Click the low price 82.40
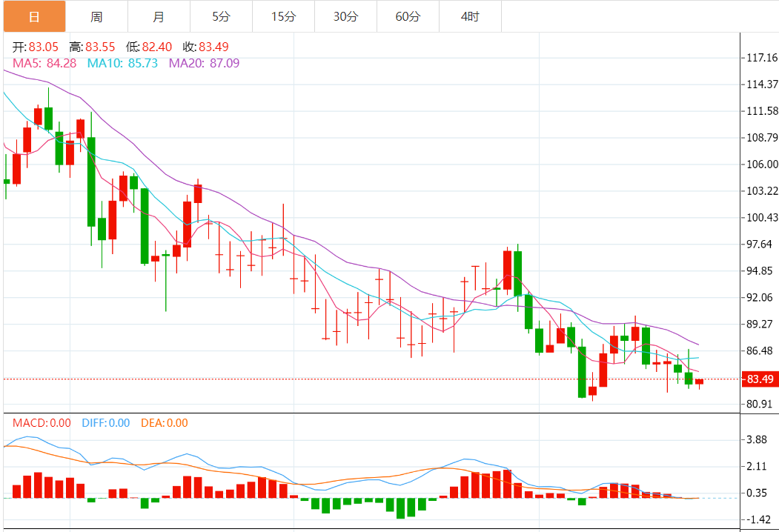Viewport: 779px width, 532px height. coord(157,47)
